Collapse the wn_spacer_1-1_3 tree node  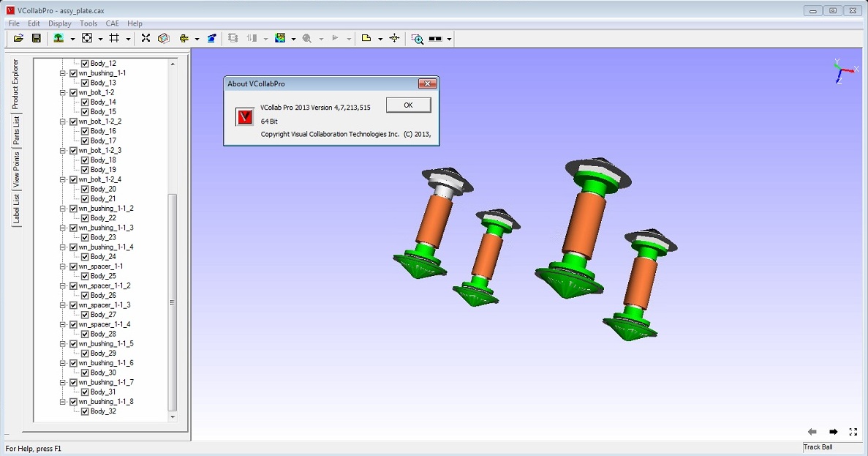63,305
